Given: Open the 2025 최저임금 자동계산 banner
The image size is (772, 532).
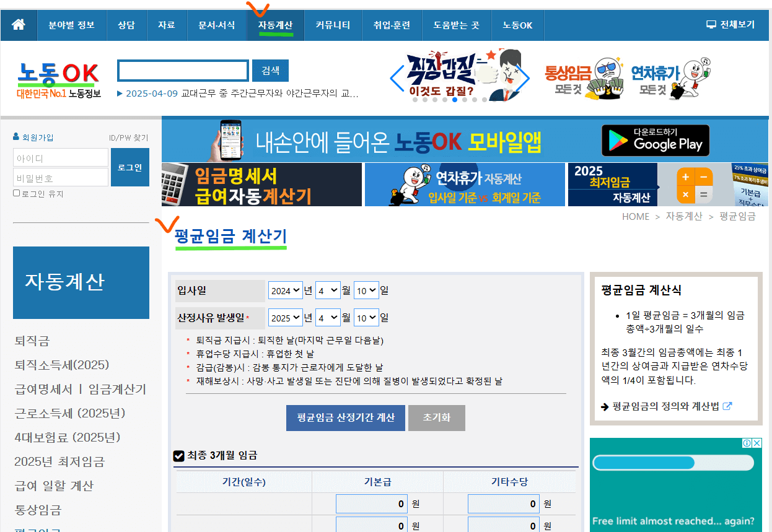Looking at the screenshot, I should coord(612,184).
